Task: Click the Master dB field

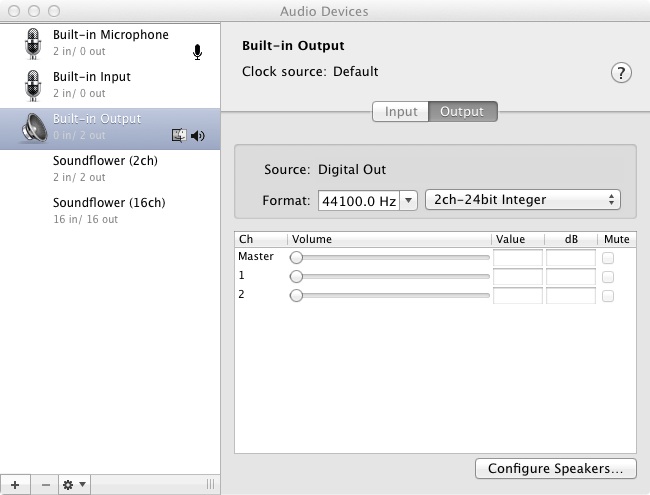Action: 571,258
